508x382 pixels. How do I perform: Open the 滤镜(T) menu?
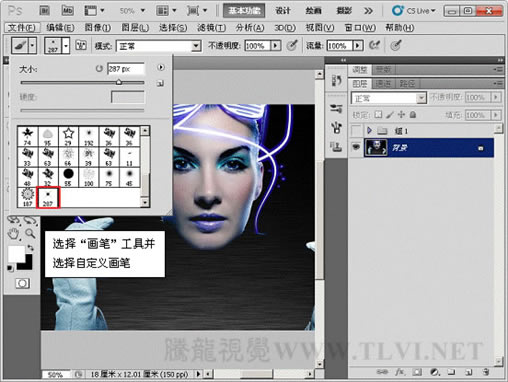pos(211,27)
